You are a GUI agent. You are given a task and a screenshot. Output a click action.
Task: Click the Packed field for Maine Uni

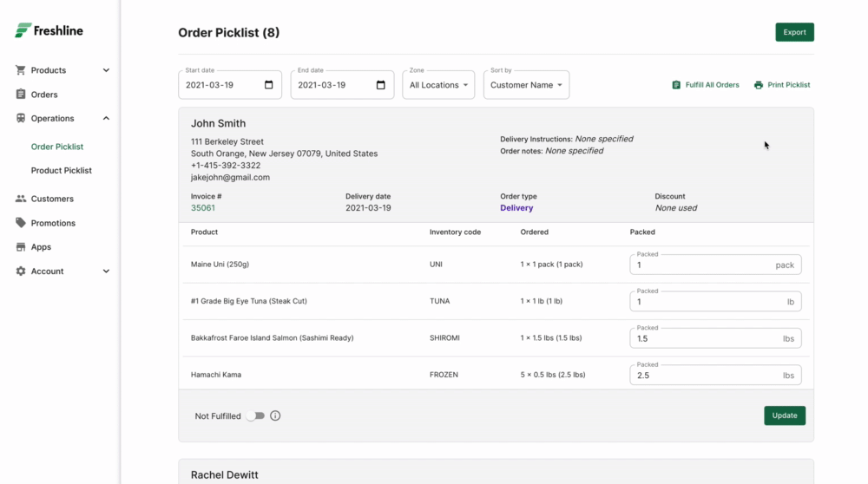pyautogui.click(x=703, y=265)
